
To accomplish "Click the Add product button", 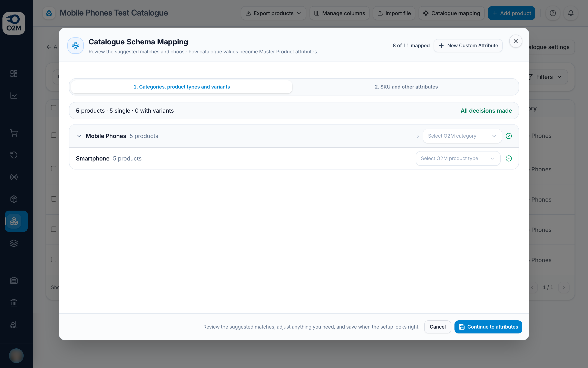I will 511,13.
